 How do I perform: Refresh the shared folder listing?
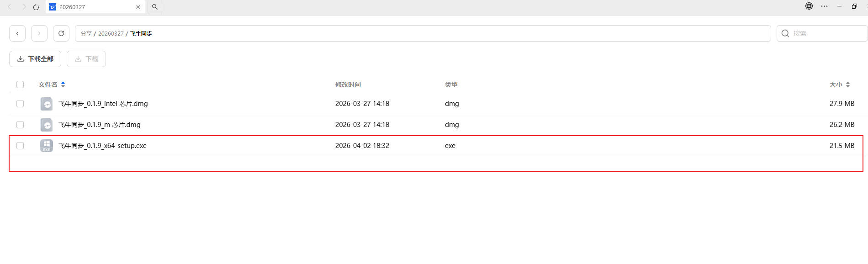(61, 33)
